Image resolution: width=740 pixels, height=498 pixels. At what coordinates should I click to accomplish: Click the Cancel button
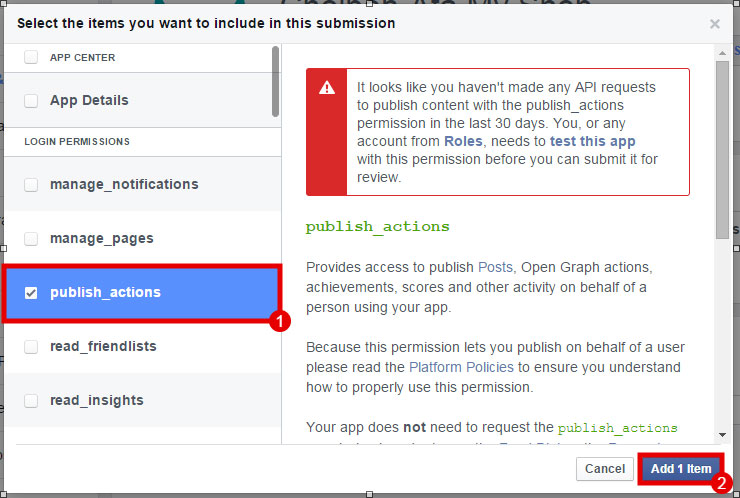(x=605, y=469)
